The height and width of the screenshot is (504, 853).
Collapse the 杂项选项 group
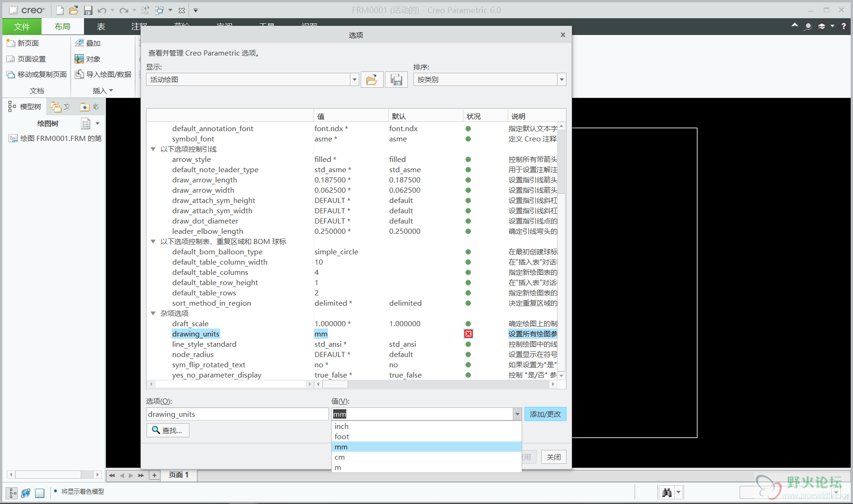click(153, 314)
